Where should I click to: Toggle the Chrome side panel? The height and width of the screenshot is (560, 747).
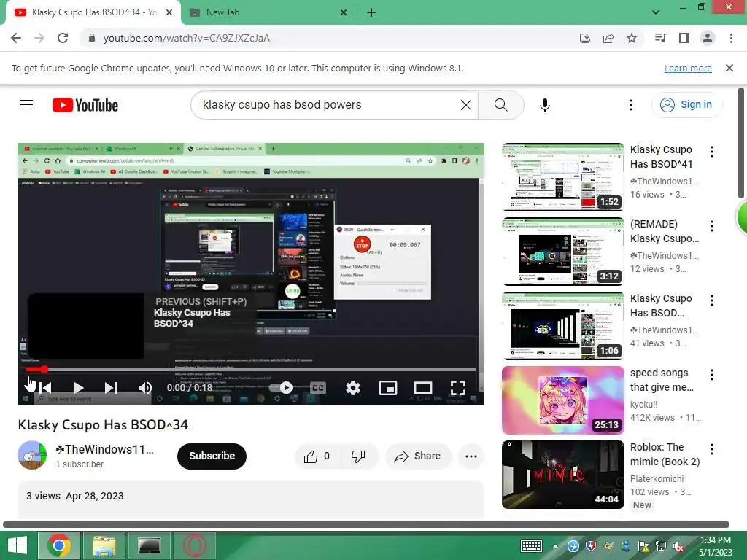point(684,38)
